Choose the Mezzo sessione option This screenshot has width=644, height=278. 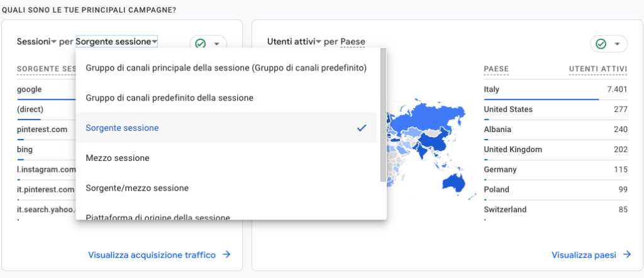(226, 158)
